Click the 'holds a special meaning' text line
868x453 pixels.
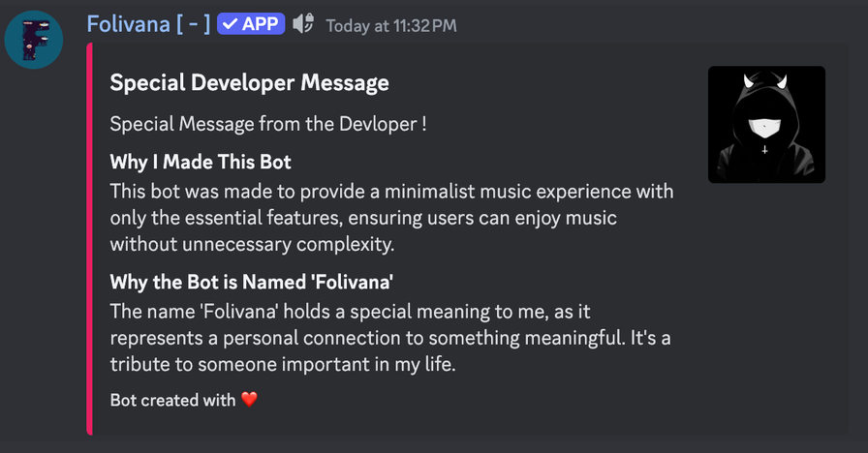click(x=364, y=311)
